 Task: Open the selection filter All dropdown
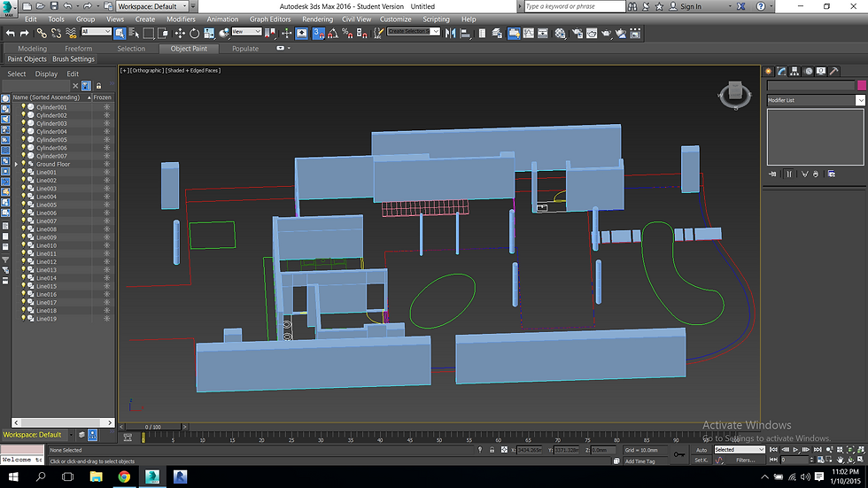coord(97,32)
